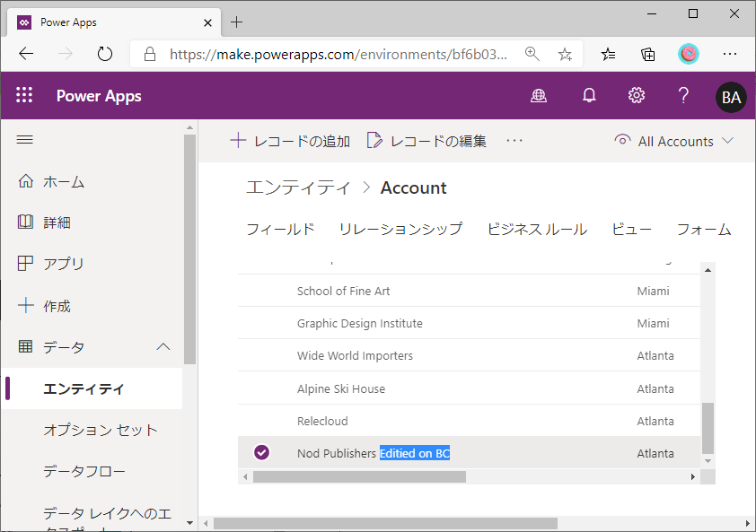This screenshot has height=532, width=756.
Task: Open the settings gear in Power Apps header
Action: coord(637,95)
